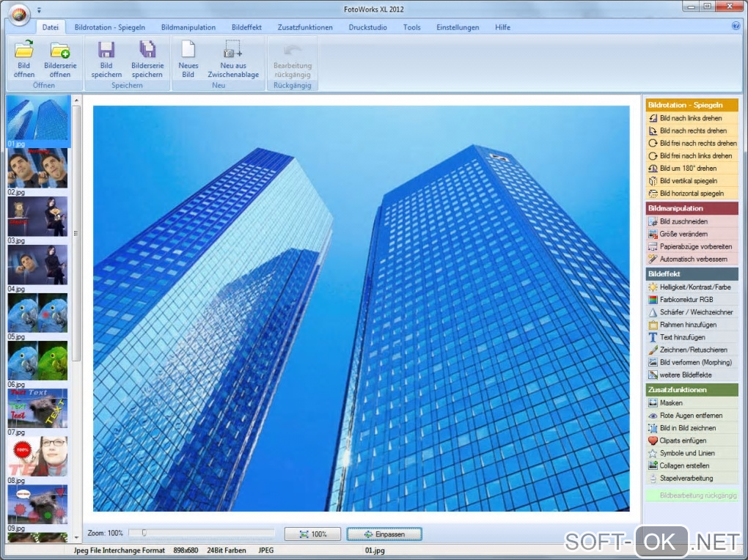Collapse the Bildmanipulation panel header
748x560 pixels.
[692, 208]
